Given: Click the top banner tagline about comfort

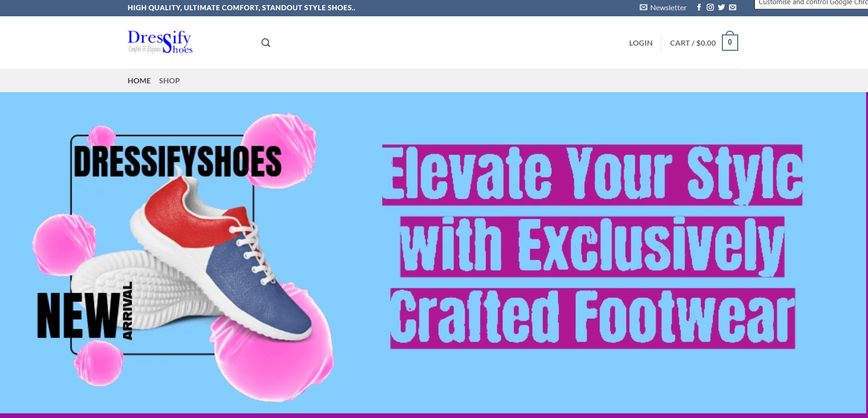Looking at the screenshot, I should point(241,7).
